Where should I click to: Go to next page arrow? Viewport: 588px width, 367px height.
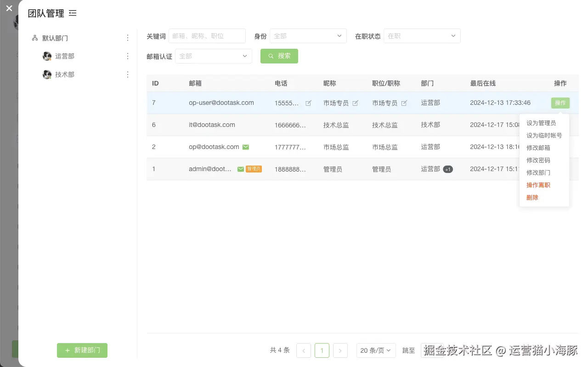pos(340,350)
